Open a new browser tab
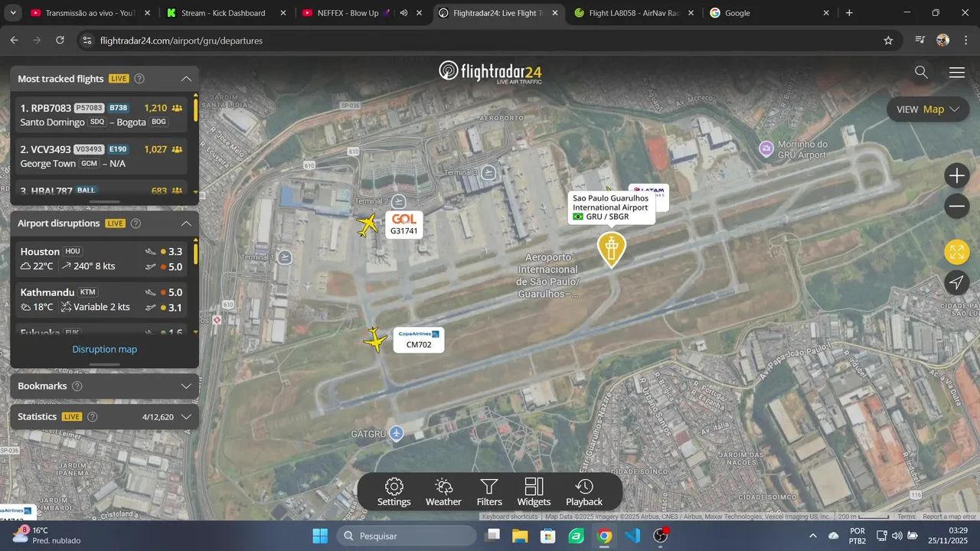980x551 pixels. 849,13
